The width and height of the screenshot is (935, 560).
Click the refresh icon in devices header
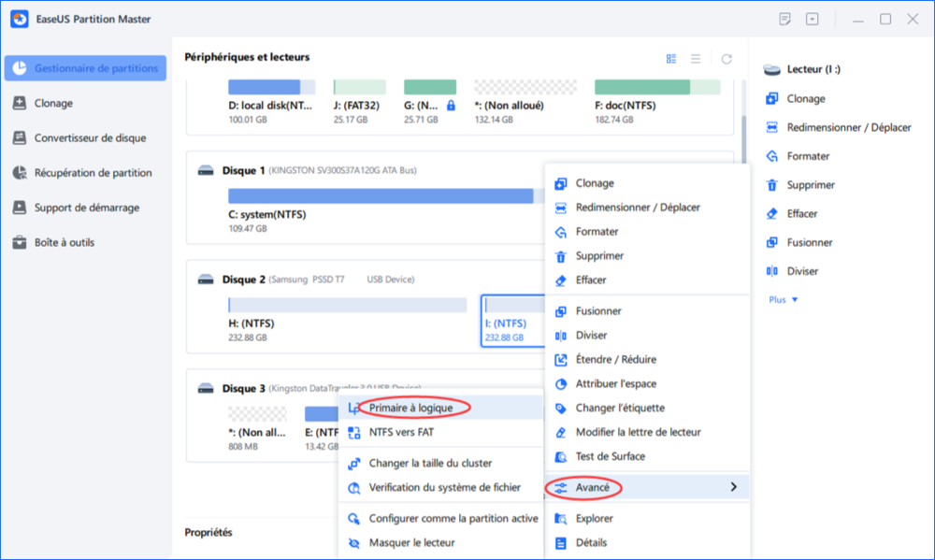coord(726,59)
